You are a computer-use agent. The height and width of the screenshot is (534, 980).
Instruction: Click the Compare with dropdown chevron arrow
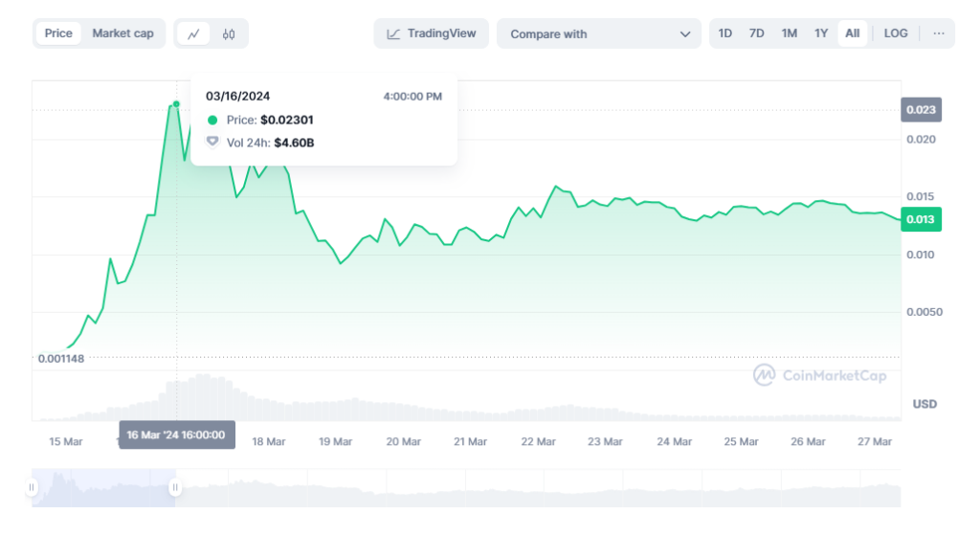[x=685, y=34]
